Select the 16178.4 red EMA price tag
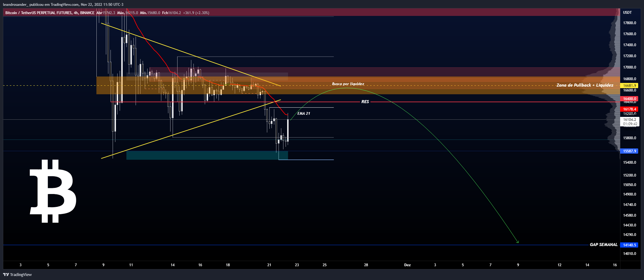Image resolution: width=644 pixels, height=280 pixels. click(x=629, y=109)
